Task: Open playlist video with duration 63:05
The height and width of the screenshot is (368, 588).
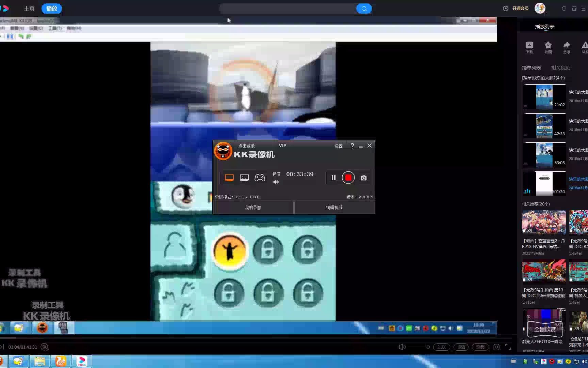Action: 544,155
